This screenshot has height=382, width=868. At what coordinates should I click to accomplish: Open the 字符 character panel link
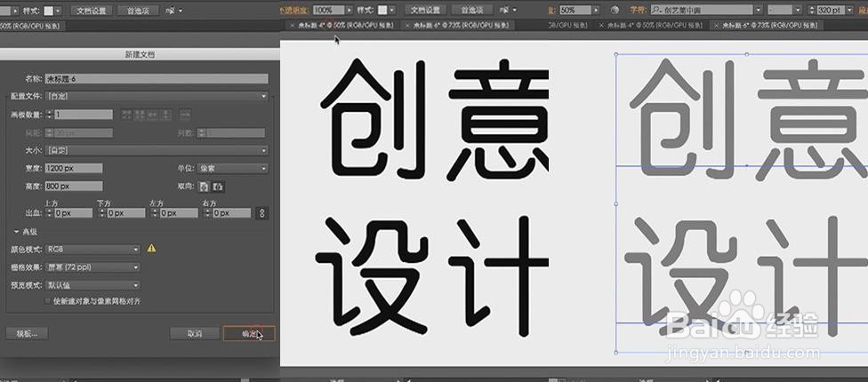[x=640, y=10]
